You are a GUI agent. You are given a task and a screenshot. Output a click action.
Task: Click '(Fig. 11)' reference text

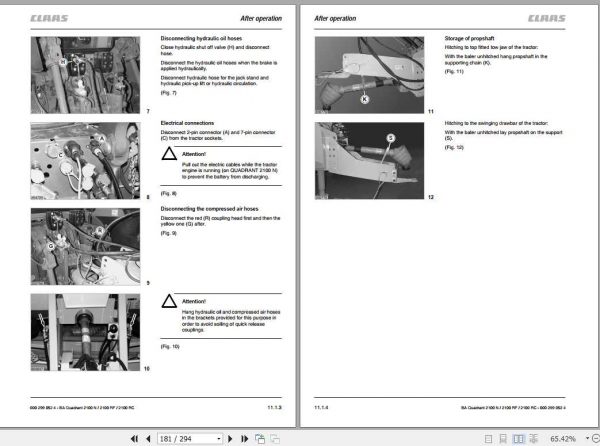tap(454, 72)
